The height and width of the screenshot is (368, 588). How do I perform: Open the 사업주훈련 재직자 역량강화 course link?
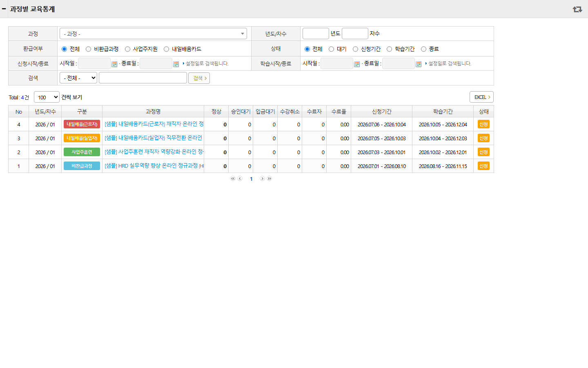[154, 152]
